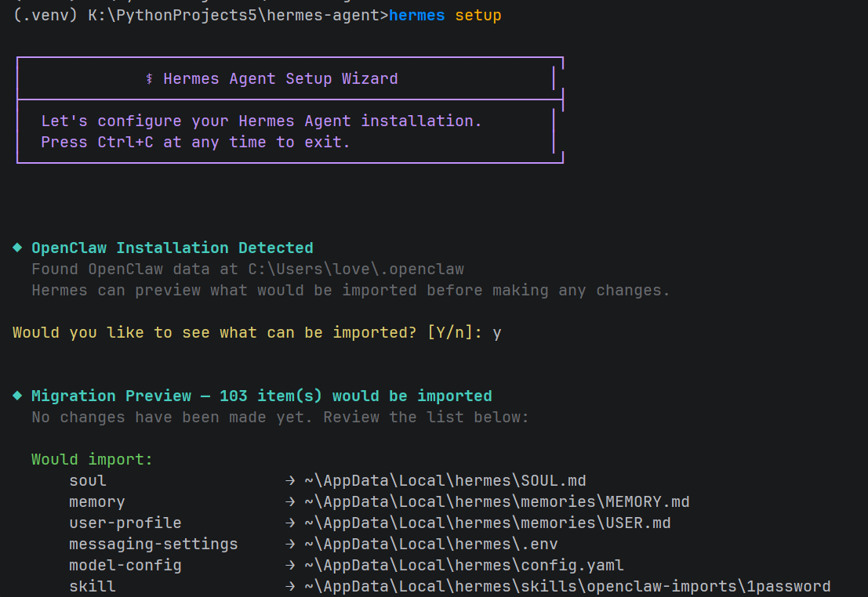This screenshot has height=597, width=868.
Task: Click the 'user-profile' item name
Action: coord(125,523)
